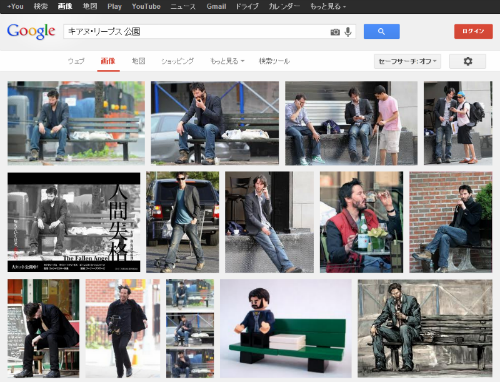Expand もっと見る in the search tabs
500x382 pixels.
point(227,61)
